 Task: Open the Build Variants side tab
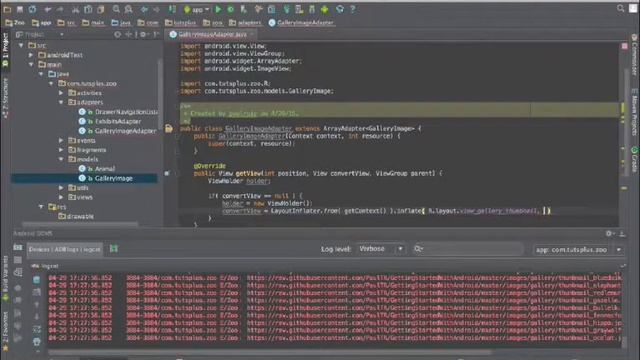(x=5, y=279)
